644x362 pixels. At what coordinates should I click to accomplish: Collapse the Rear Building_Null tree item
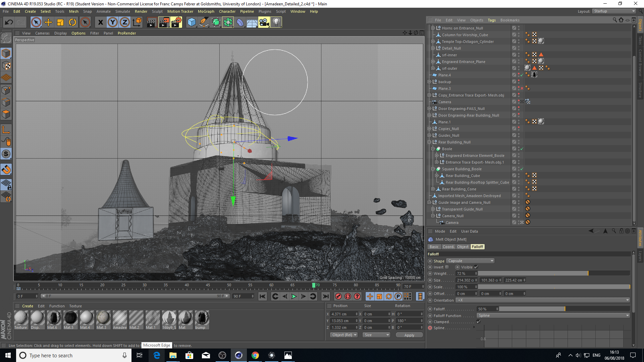(x=429, y=142)
